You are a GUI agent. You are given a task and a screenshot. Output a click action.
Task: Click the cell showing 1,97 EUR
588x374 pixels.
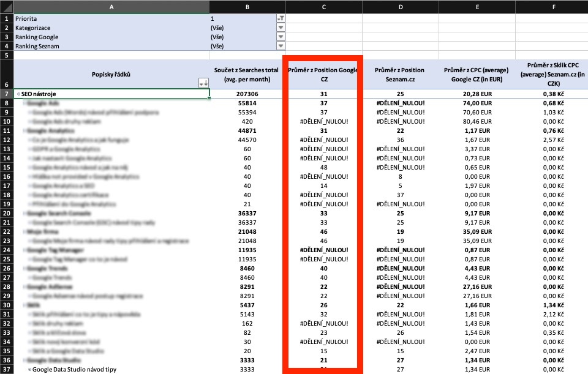click(x=477, y=186)
